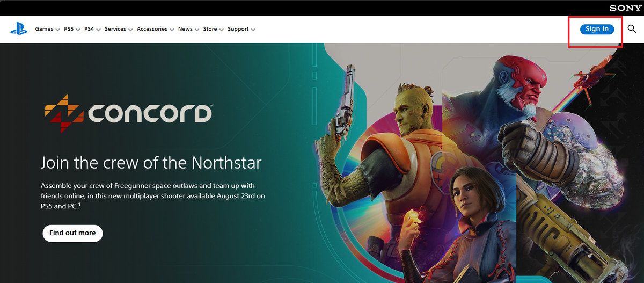Open the PS5 menu
644x283 pixels.
click(69, 29)
